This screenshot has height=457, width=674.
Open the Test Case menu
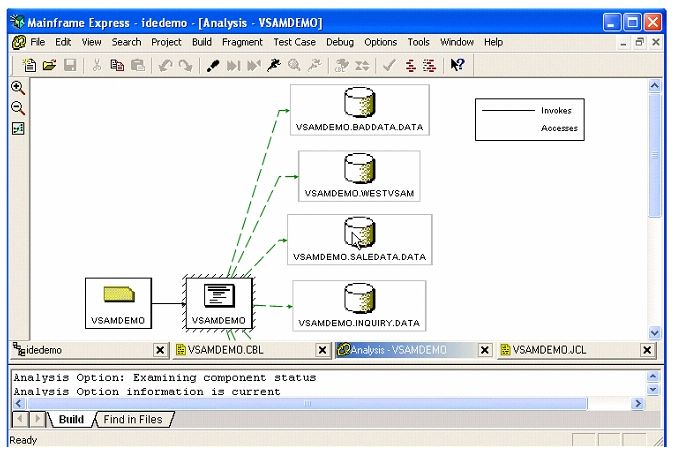[295, 42]
